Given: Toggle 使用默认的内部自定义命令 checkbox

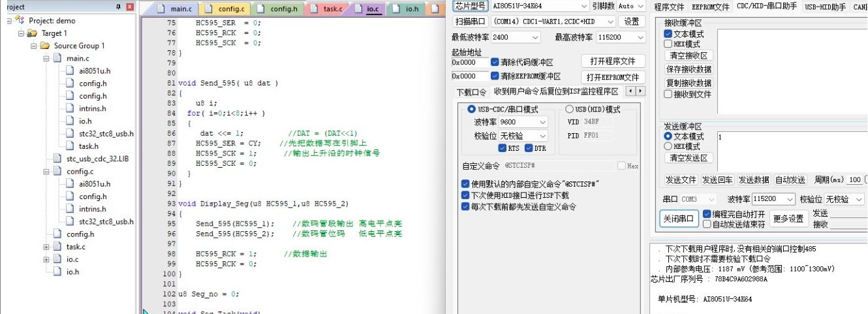Looking at the screenshot, I should tap(465, 183).
